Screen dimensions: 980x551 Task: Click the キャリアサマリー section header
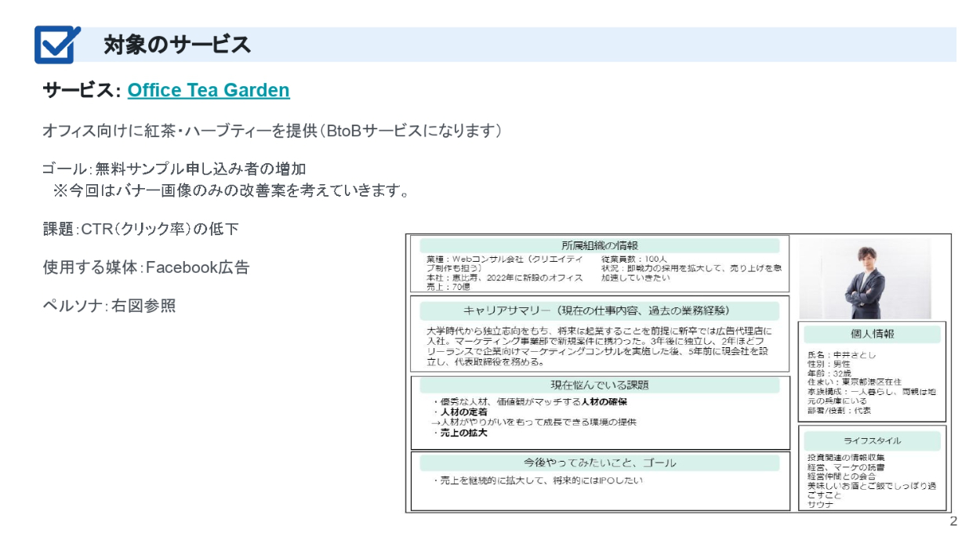click(x=600, y=310)
